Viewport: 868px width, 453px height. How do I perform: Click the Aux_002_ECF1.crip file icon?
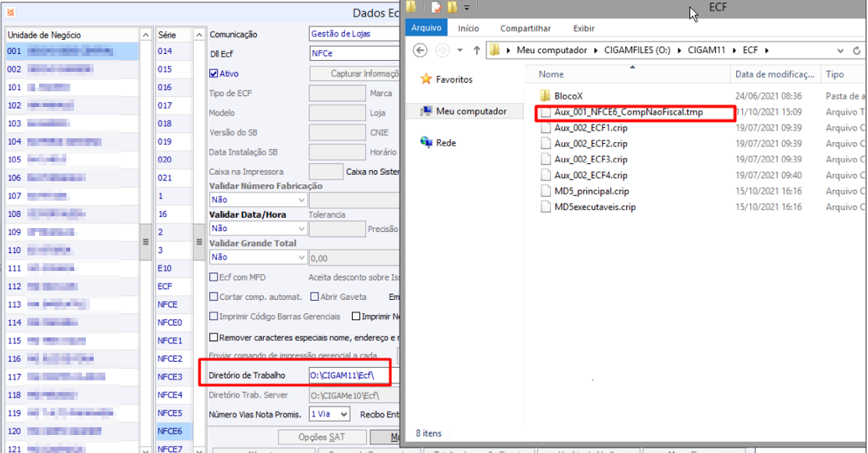click(546, 127)
